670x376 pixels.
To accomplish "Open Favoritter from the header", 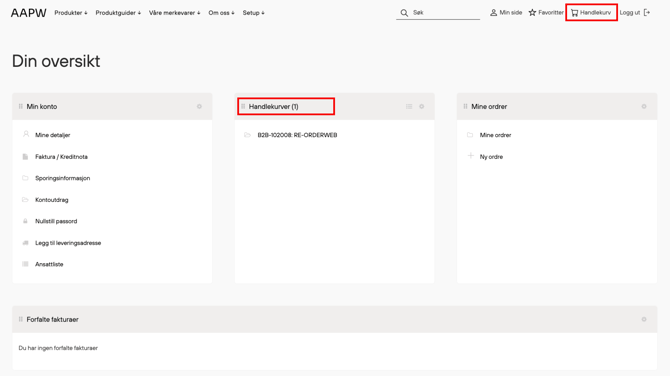I will (x=546, y=13).
